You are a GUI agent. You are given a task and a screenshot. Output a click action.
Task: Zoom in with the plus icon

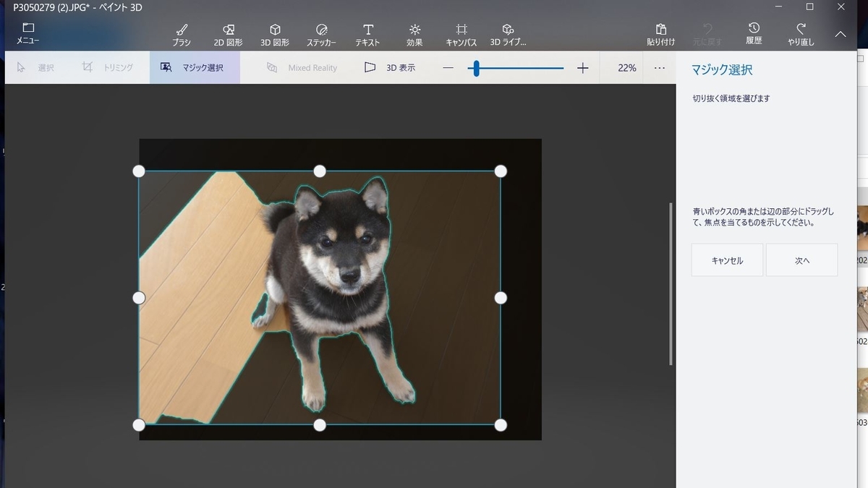pyautogui.click(x=583, y=68)
